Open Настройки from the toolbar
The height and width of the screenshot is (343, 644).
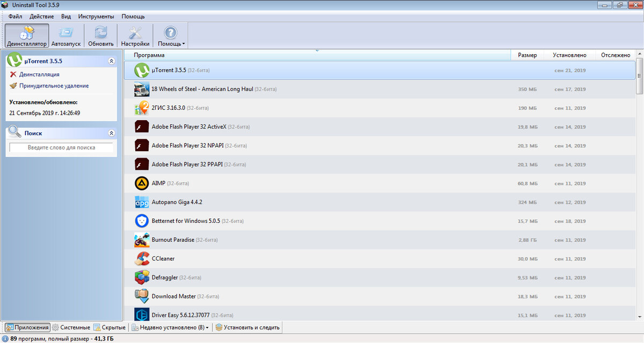tap(135, 35)
